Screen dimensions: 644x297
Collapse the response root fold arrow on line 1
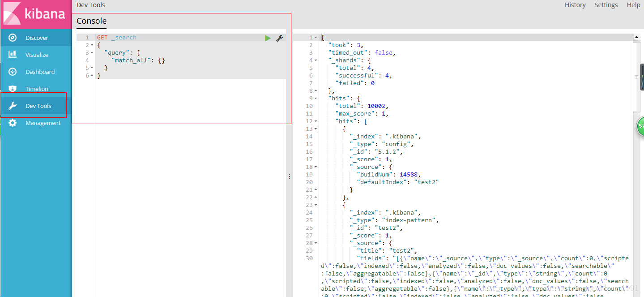click(x=316, y=38)
